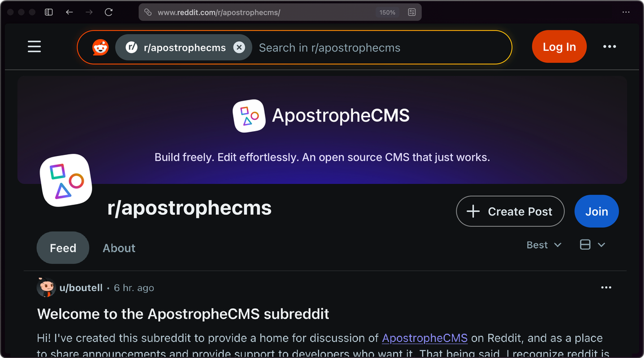Follow the ApostropheCMS hyperlink in post
This screenshot has height=358, width=644.
(x=424, y=338)
